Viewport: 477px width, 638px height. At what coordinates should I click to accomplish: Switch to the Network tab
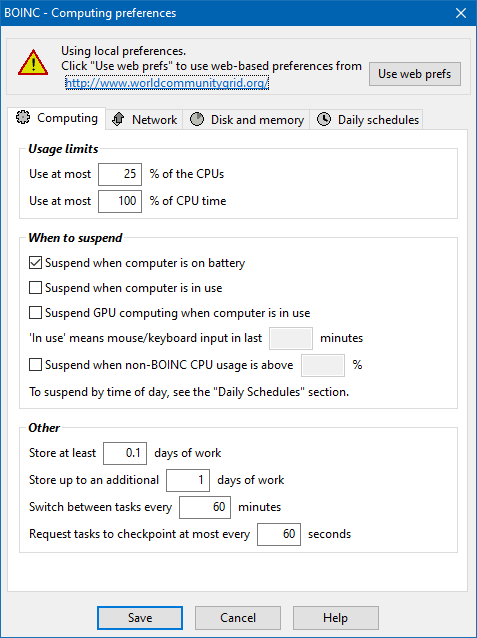pyautogui.click(x=144, y=120)
